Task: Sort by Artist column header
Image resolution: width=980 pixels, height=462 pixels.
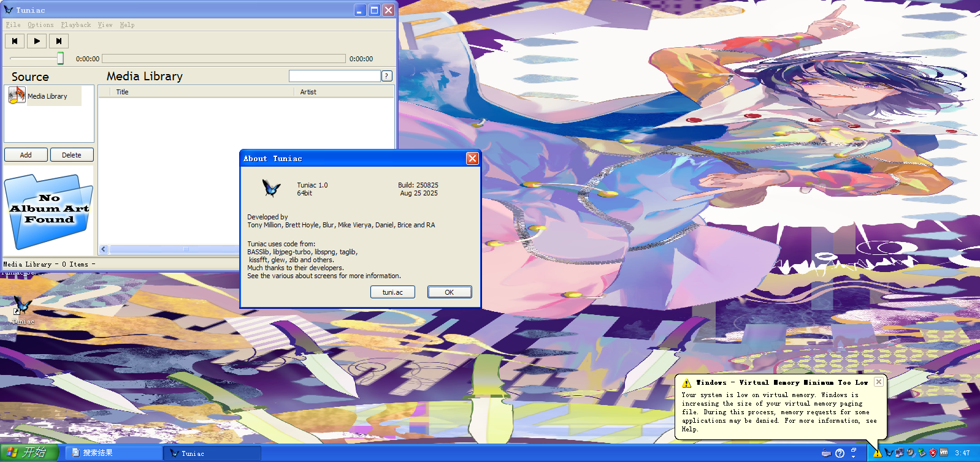Action: coord(344,92)
